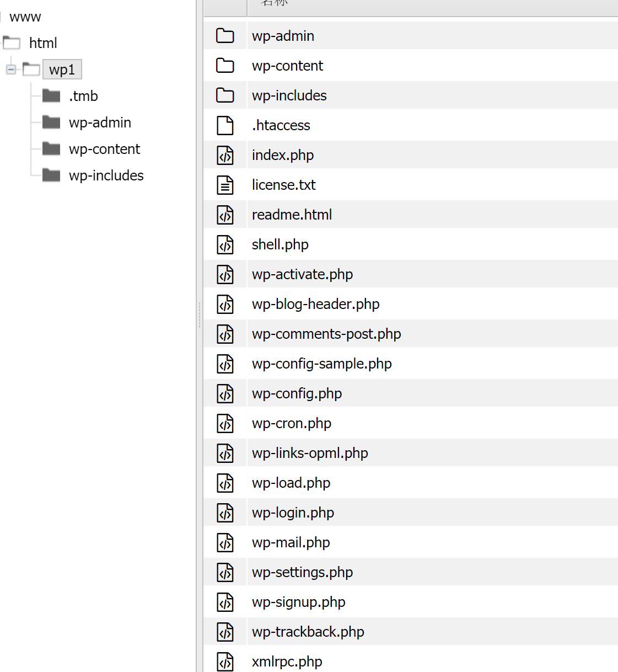Select the wp-settings.php file name
Viewport: 618px width, 672px height.
click(302, 572)
